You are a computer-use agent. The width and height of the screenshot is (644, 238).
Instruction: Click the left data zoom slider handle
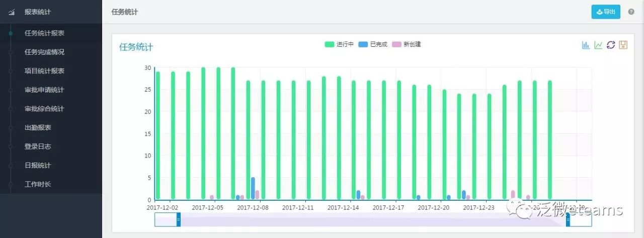click(x=179, y=219)
